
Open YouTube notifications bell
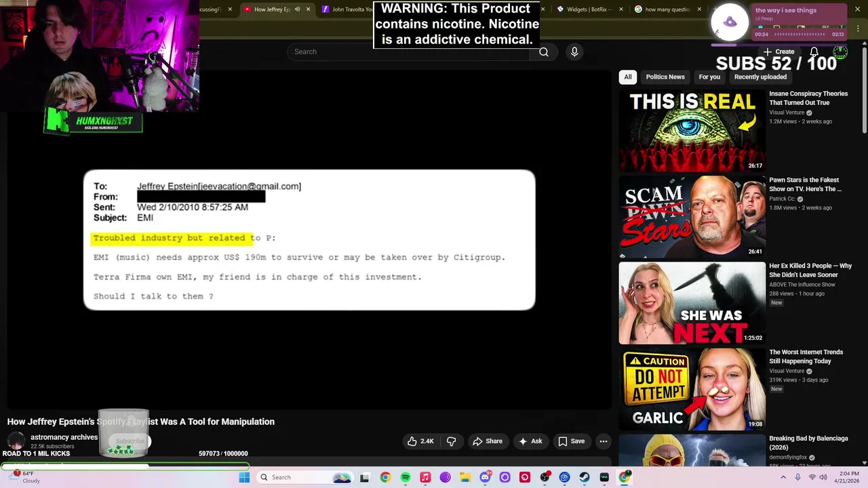(x=814, y=52)
